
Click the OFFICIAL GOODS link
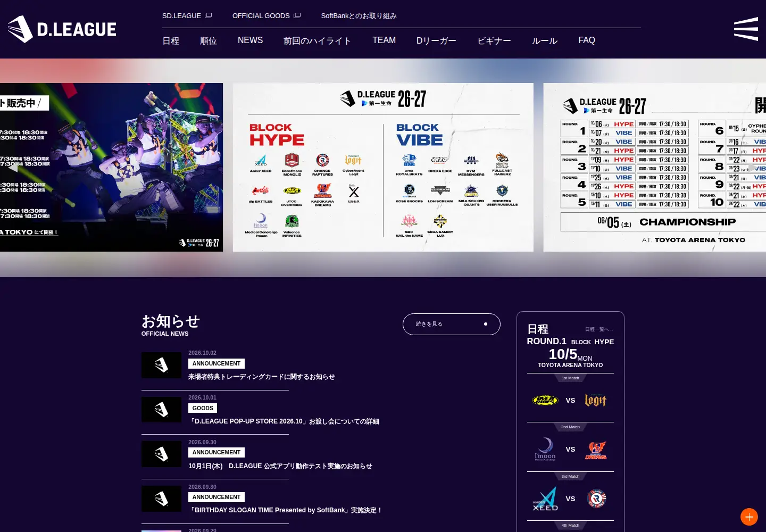tap(267, 15)
